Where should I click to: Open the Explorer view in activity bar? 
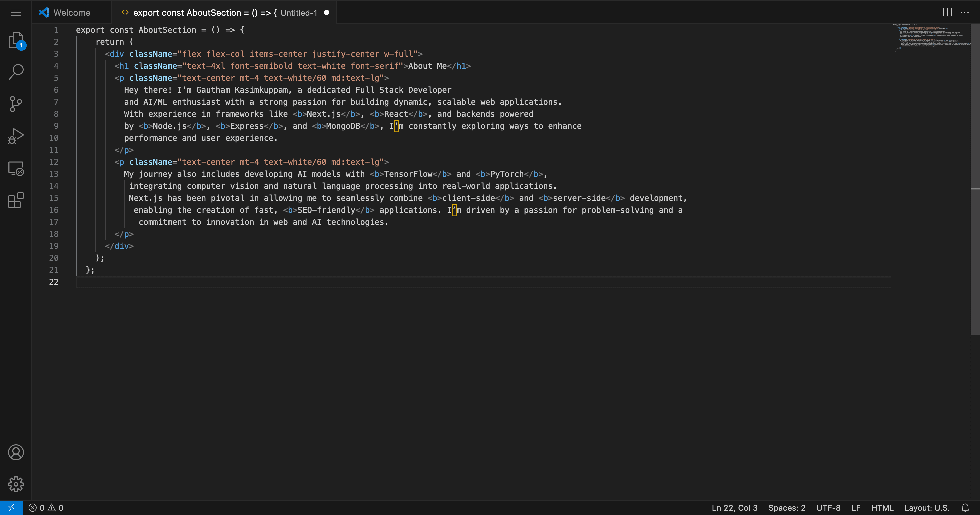pyautogui.click(x=16, y=40)
